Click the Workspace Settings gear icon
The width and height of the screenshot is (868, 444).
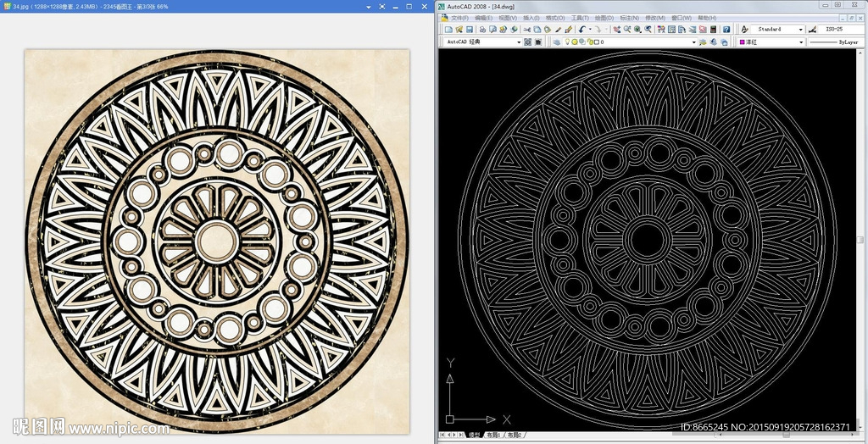[x=527, y=42]
